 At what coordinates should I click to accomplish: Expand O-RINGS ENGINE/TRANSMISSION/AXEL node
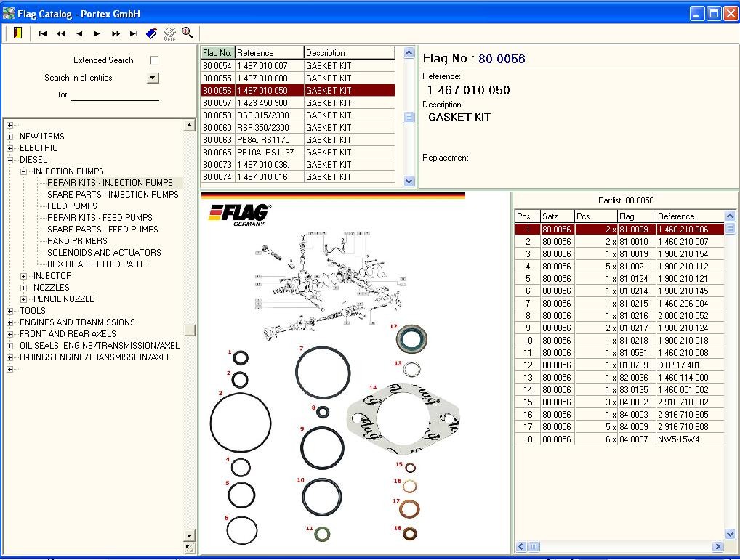point(10,357)
